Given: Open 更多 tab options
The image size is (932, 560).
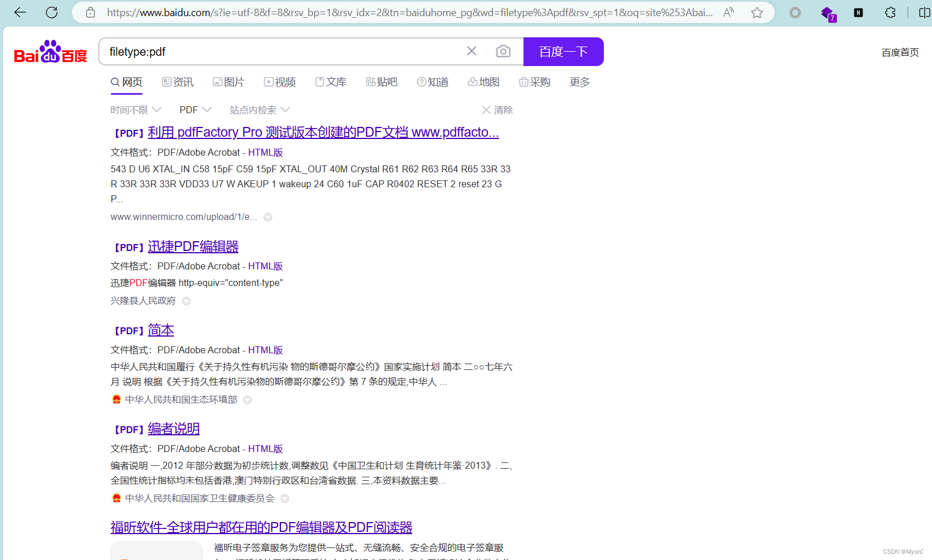Looking at the screenshot, I should 580,82.
